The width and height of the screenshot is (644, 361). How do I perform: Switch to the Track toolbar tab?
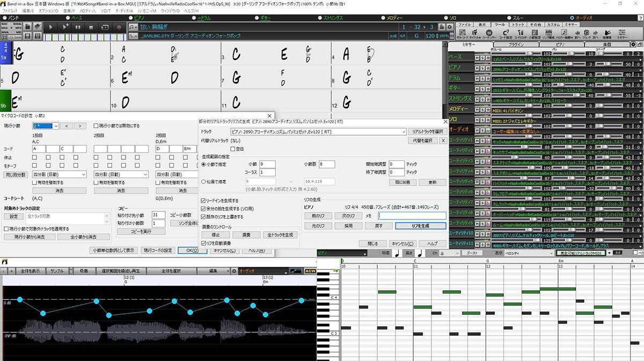click(x=518, y=25)
